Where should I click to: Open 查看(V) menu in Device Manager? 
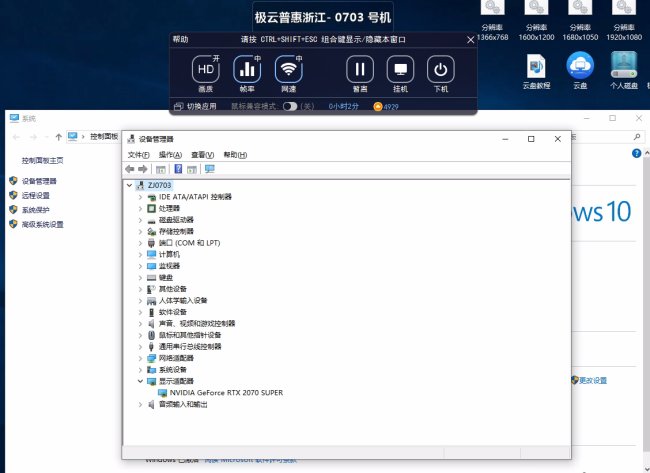pos(202,155)
